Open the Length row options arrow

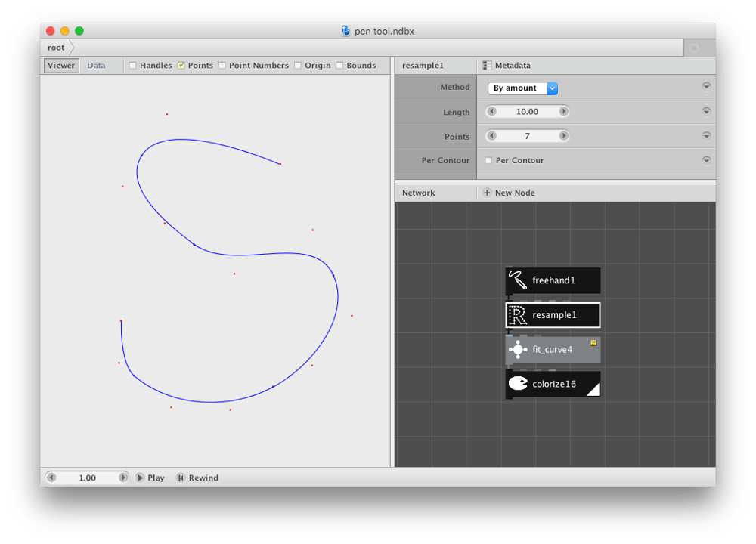click(706, 111)
